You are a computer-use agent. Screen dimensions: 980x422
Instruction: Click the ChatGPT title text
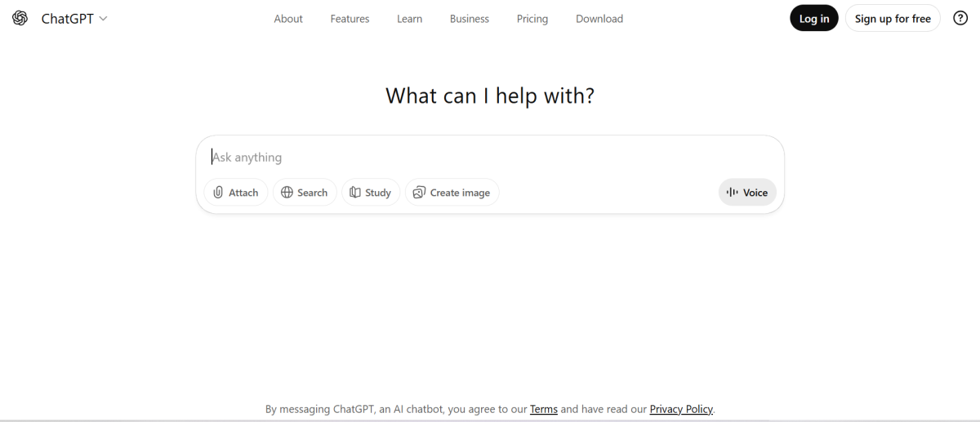pos(67,18)
